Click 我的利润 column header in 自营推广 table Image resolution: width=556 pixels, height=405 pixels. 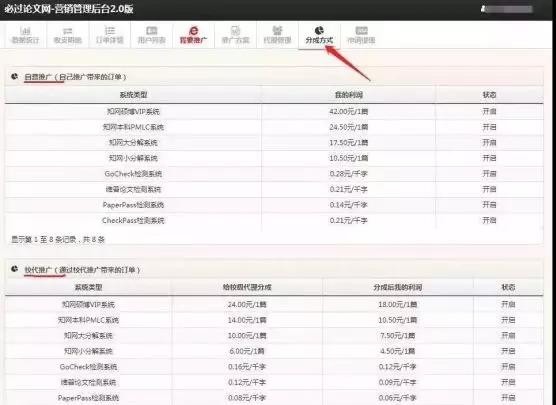(x=349, y=95)
